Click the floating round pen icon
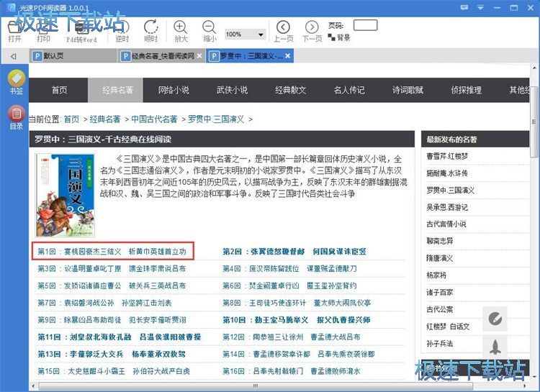 click(x=495, y=319)
